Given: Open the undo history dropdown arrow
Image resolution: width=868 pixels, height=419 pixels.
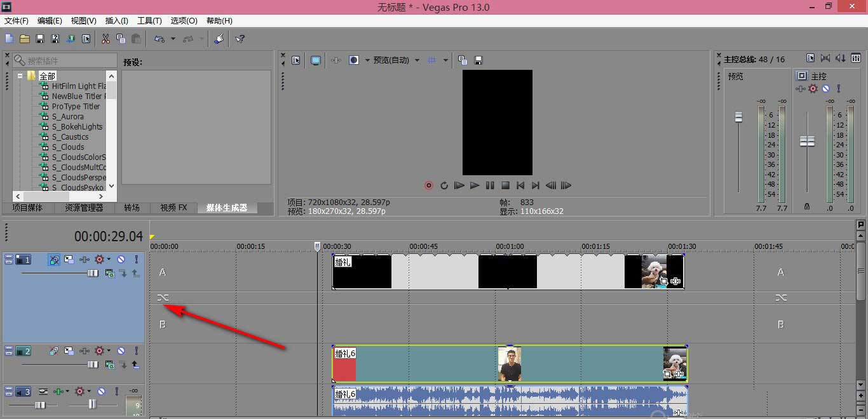Looking at the screenshot, I should (173, 39).
